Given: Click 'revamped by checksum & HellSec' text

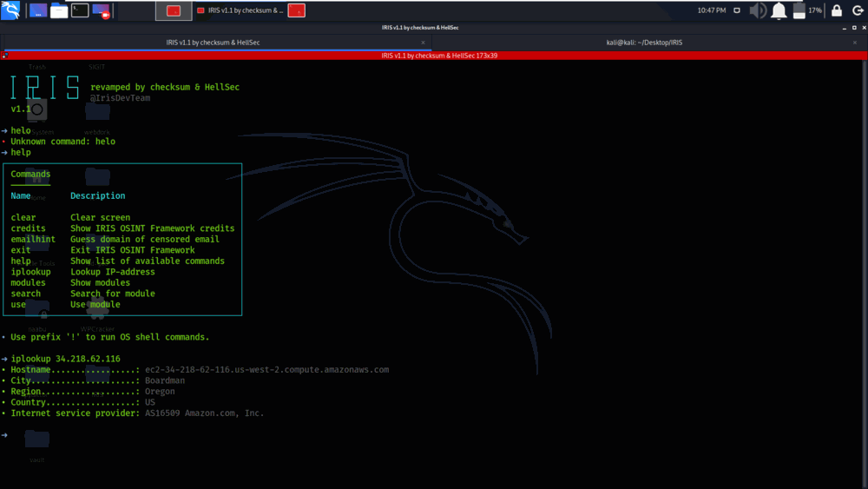Looking at the screenshot, I should tap(165, 87).
